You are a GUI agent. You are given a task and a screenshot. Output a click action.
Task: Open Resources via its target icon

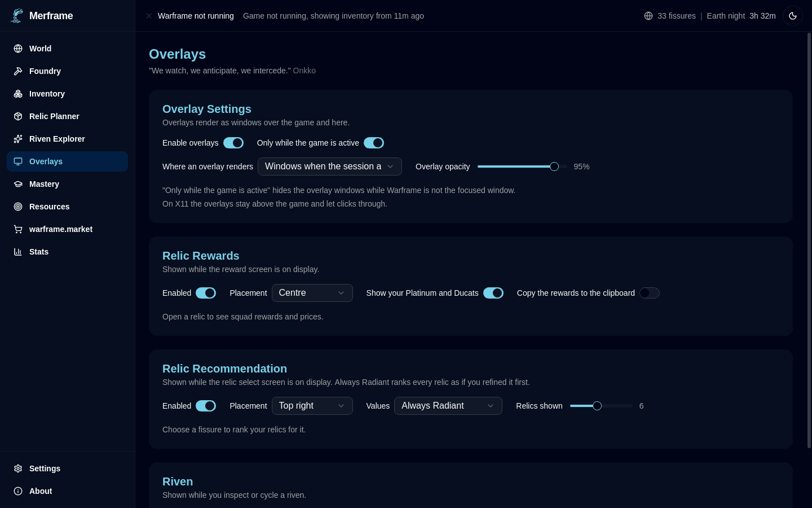coord(18,207)
